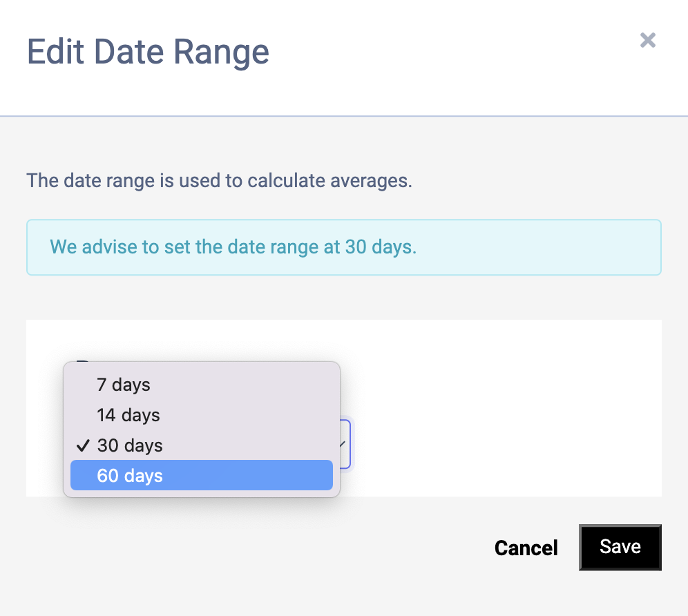Click the Edit Date Range heading

coord(148,52)
